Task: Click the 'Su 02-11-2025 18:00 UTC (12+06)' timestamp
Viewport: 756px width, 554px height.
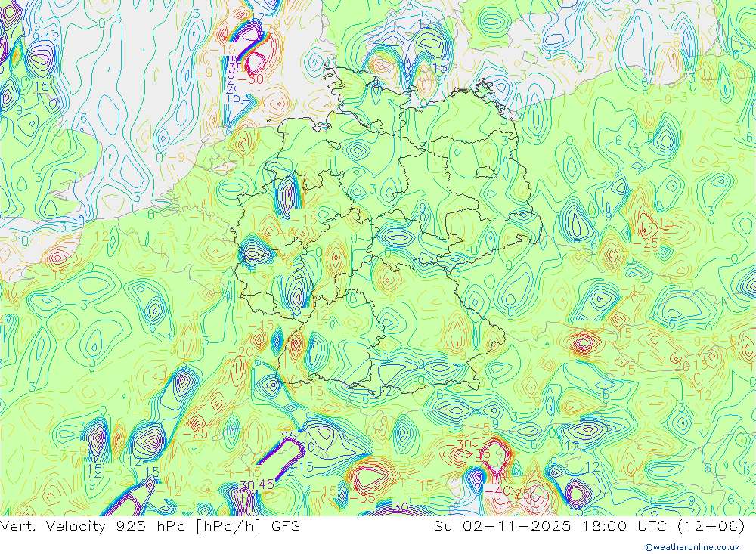Action: click(x=590, y=525)
